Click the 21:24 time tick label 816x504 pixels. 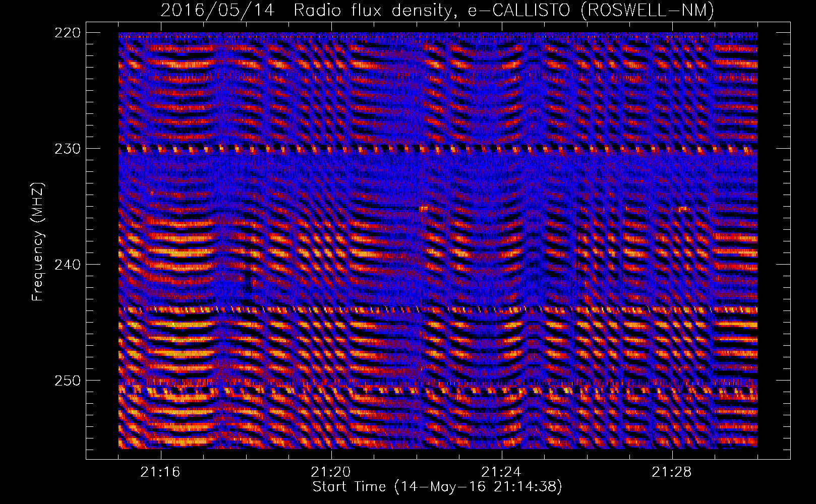(501, 472)
